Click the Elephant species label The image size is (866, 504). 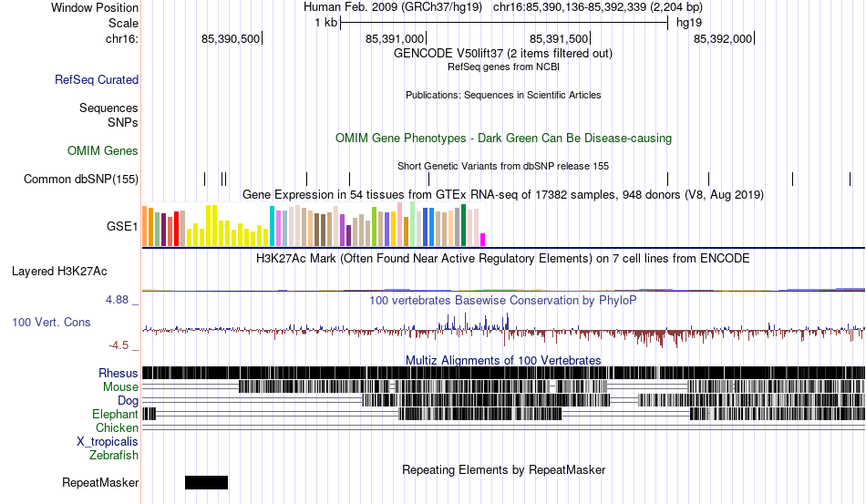(115, 414)
